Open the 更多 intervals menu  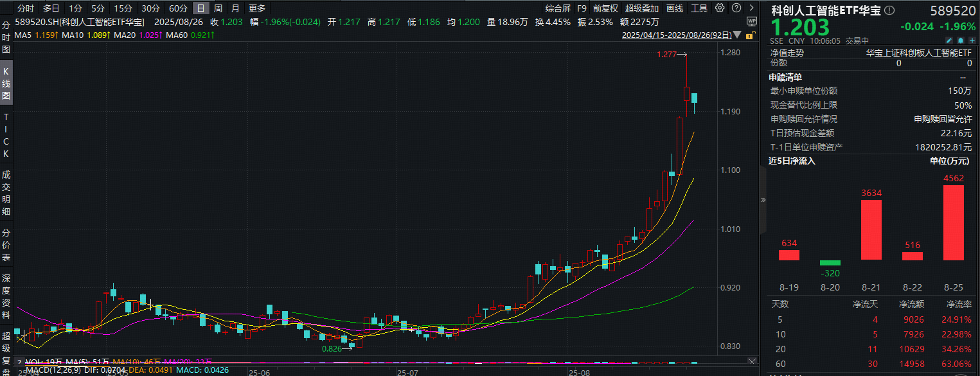point(257,8)
